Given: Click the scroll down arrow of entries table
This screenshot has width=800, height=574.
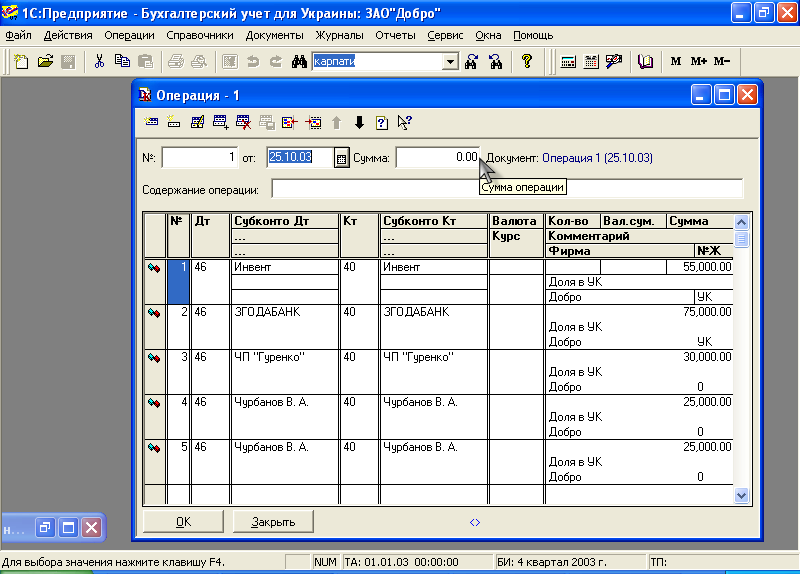Looking at the screenshot, I should point(741,495).
